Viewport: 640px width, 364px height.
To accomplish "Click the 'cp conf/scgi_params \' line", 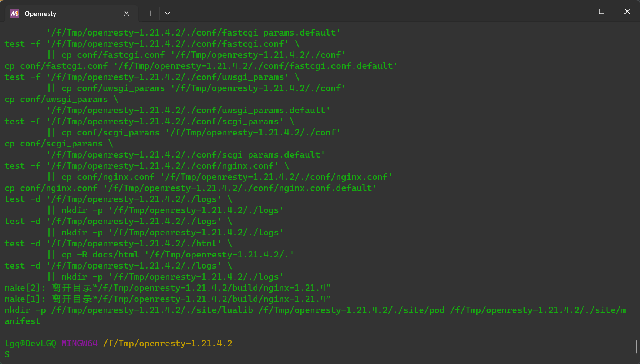I will (59, 144).
